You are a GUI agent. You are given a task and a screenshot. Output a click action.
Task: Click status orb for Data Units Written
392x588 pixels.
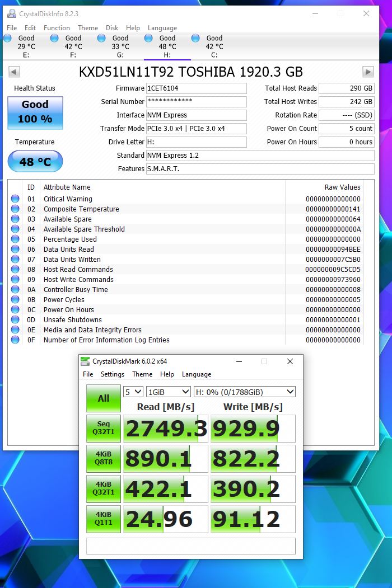tap(15, 259)
